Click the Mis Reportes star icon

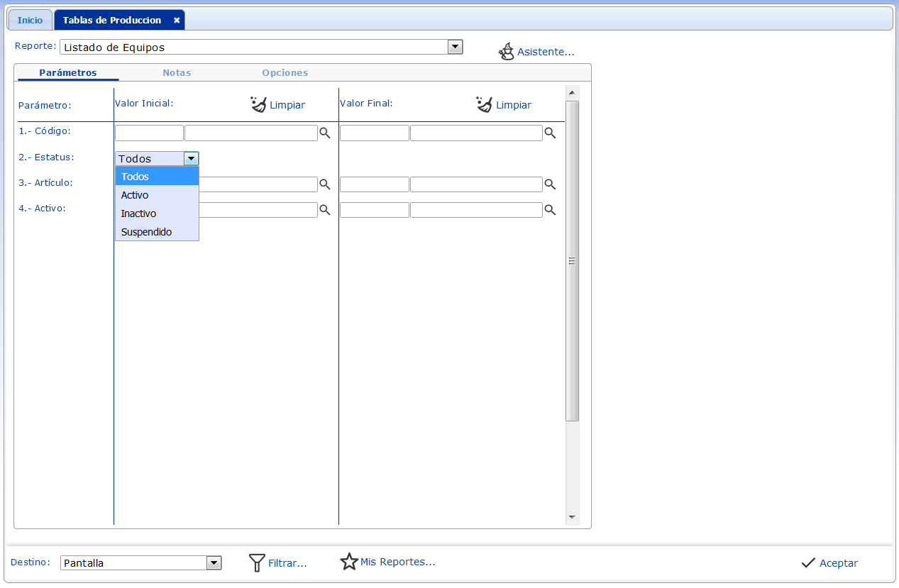point(349,562)
